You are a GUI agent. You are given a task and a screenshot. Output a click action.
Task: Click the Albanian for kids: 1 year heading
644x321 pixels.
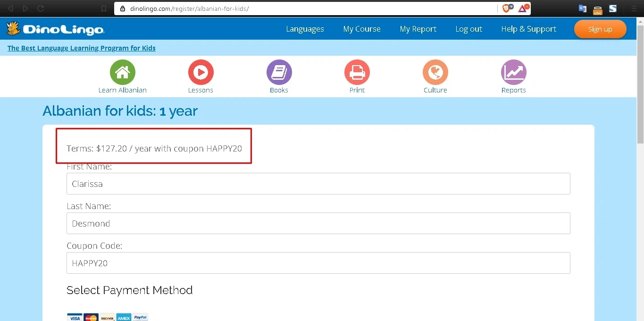[x=120, y=111]
